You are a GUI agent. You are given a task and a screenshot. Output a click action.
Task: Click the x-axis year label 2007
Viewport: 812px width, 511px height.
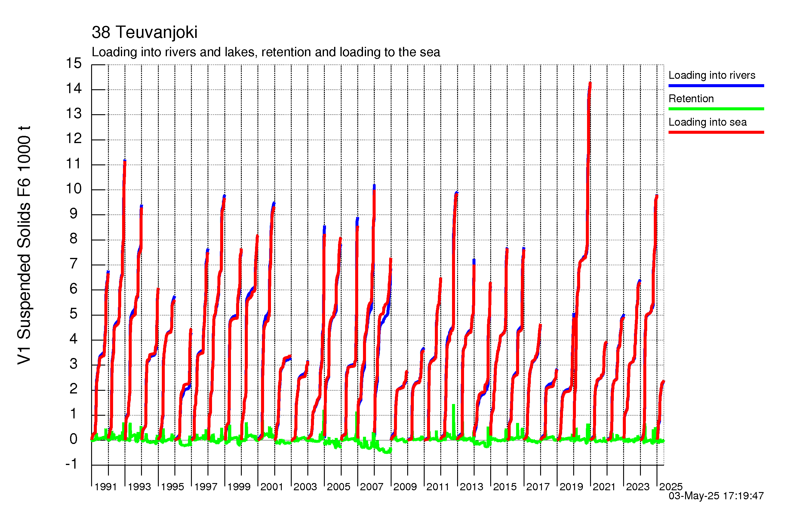372,487
